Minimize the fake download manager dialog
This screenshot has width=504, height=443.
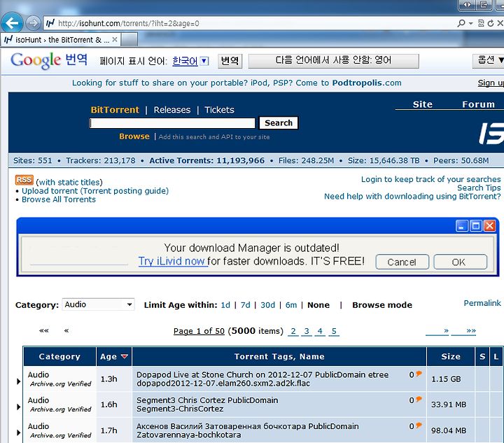[461, 226]
